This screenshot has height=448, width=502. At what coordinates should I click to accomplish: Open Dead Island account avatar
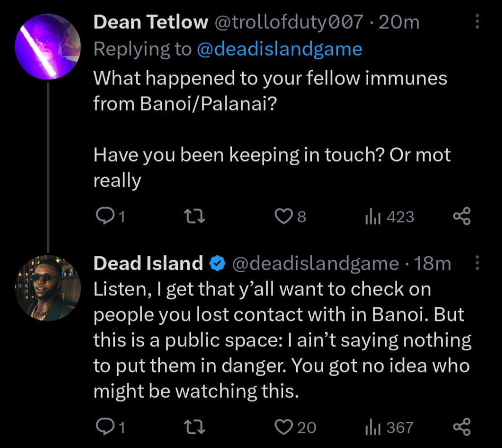[48, 288]
